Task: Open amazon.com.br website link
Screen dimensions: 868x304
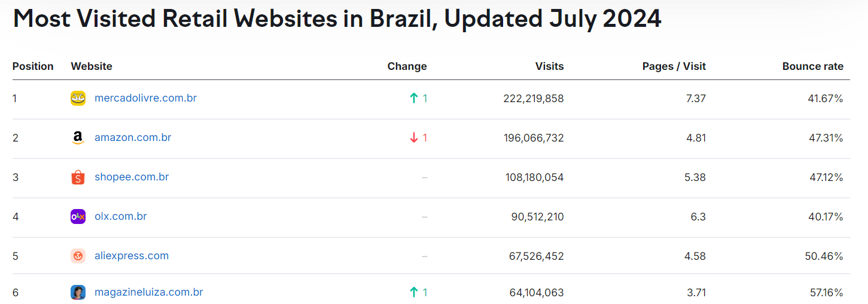Action: (133, 137)
